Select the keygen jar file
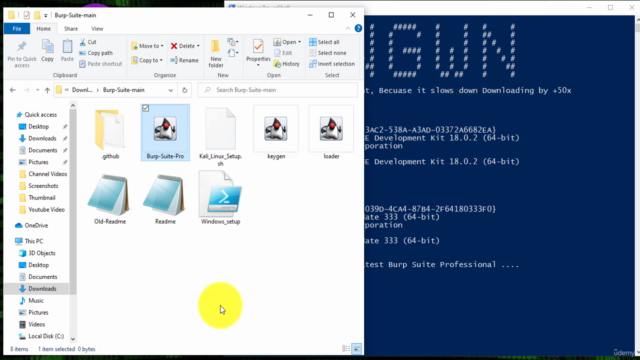Screen dimensions: 640x360 pyautogui.click(x=276, y=133)
